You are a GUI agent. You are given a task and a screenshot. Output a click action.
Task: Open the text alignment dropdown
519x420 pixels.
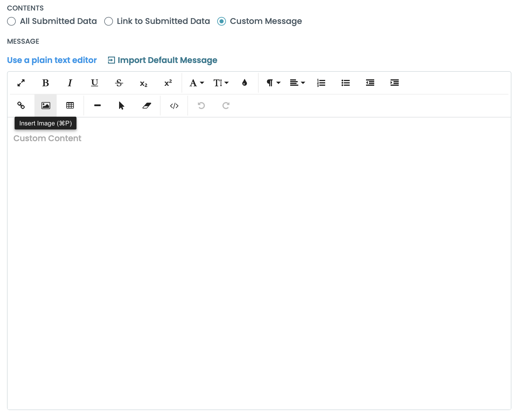tap(297, 83)
